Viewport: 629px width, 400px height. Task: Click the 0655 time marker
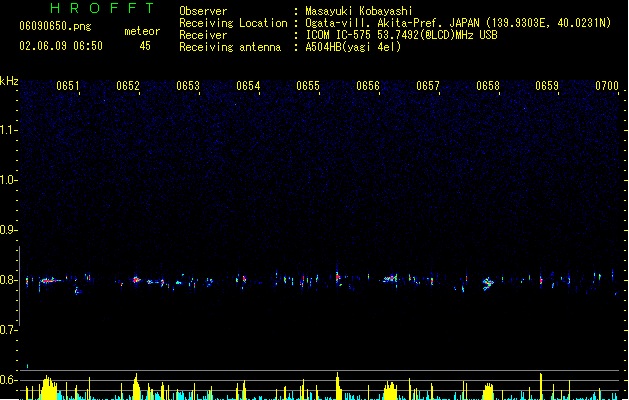pyautogui.click(x=308, y=86)
